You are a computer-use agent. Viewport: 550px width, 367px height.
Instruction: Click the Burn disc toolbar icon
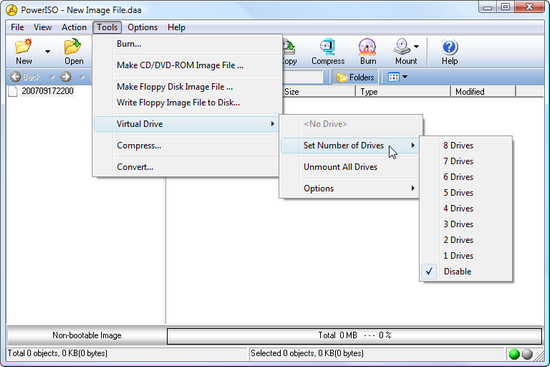(x=367, y=47)
